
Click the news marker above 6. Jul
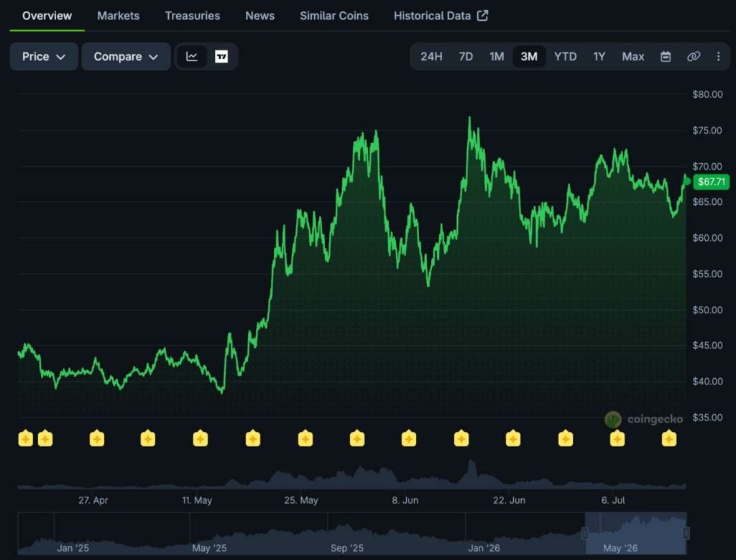(617, 439)
